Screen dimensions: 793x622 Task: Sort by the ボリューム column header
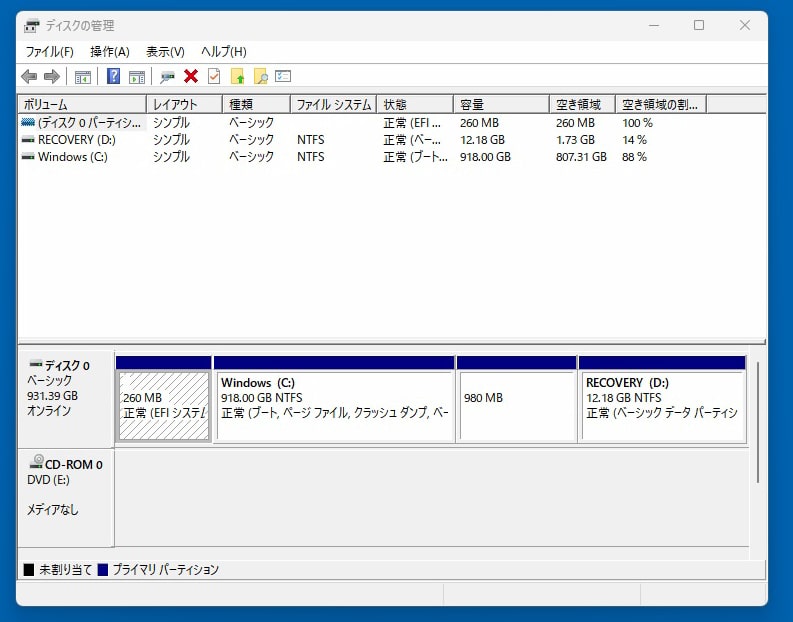point(80,104)
